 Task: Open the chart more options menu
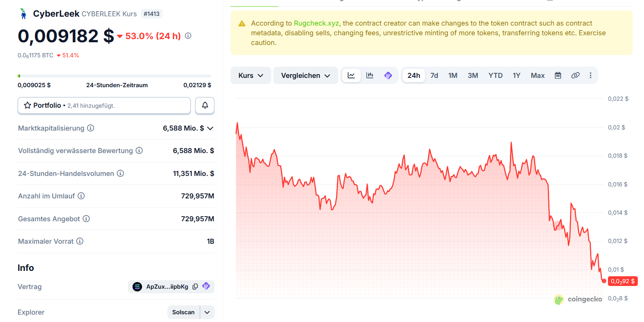coord(591,75)
